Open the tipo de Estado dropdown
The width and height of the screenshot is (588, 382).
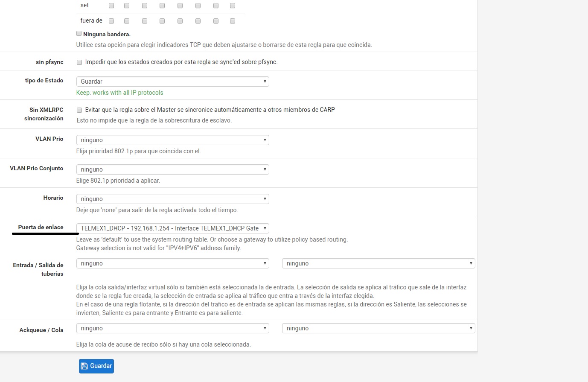point(172,82)
